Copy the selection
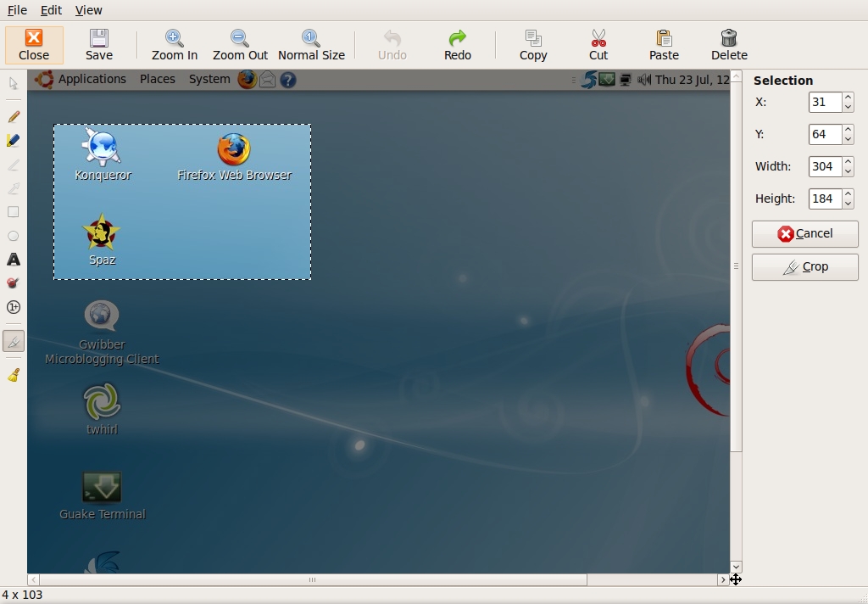This screenshot has height=604, width=868. (533, 45)
